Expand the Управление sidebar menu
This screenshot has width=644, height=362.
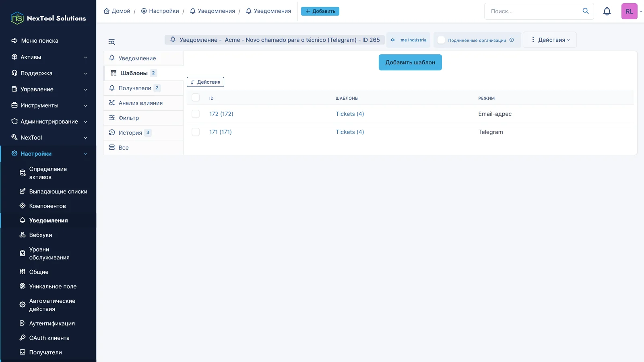coord(48,89)
